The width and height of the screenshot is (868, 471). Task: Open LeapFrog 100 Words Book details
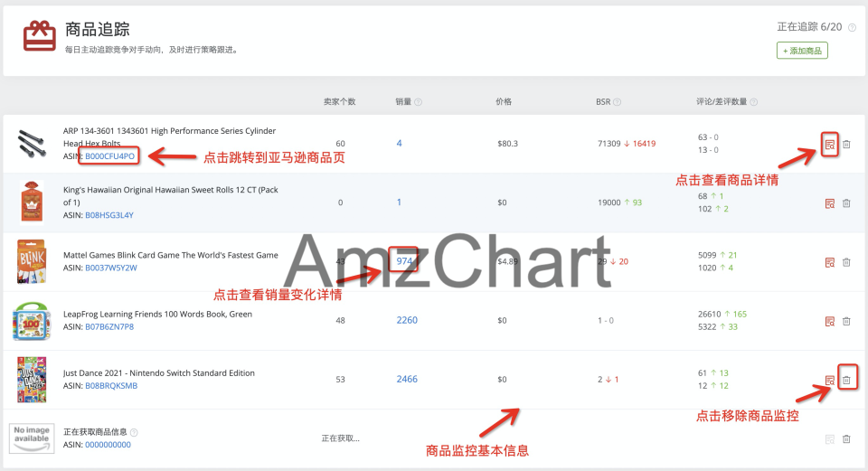click(829, 321)
